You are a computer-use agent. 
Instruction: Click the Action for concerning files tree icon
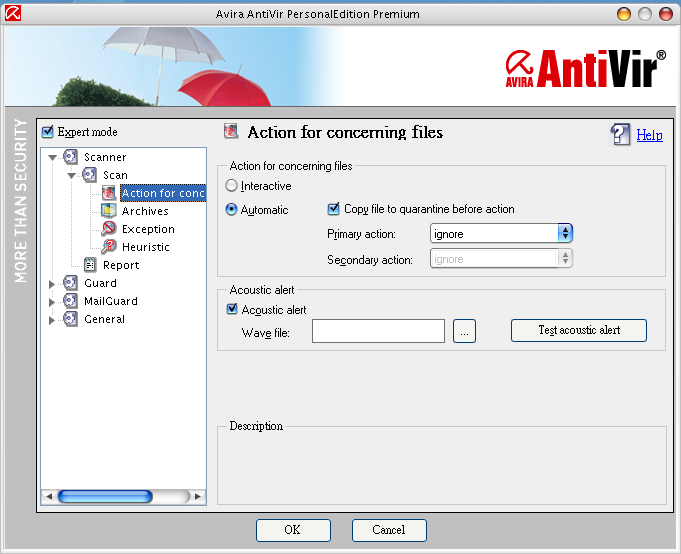pyautogui.click(x=109, y=193)
